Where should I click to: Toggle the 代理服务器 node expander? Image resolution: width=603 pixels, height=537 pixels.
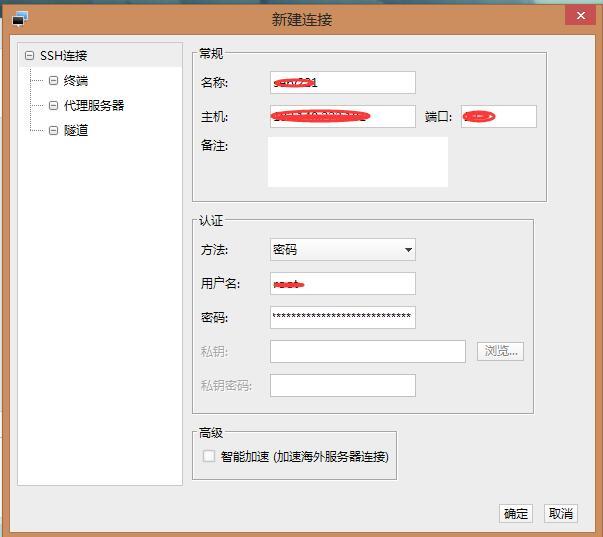tap(53, 105)
